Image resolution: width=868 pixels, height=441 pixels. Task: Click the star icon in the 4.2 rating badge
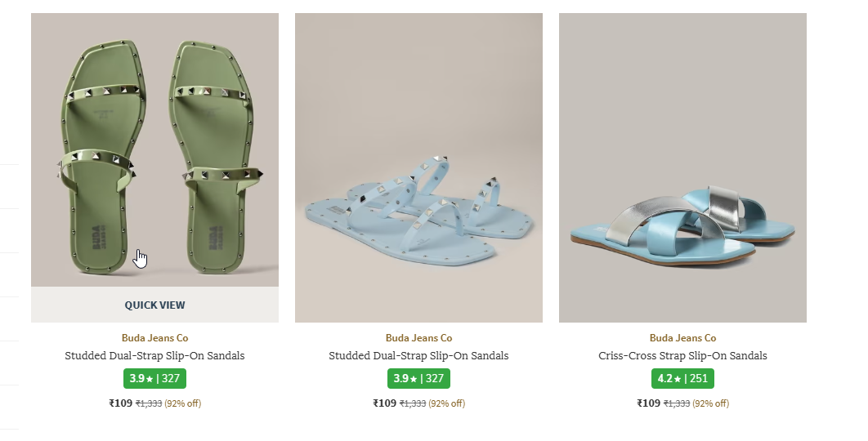(x=678, y=379)
